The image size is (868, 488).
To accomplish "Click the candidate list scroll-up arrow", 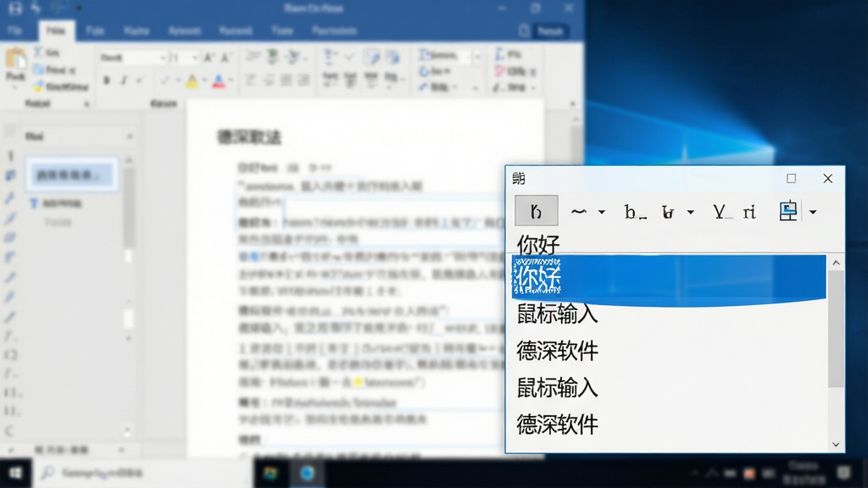I will pos(836,263).
